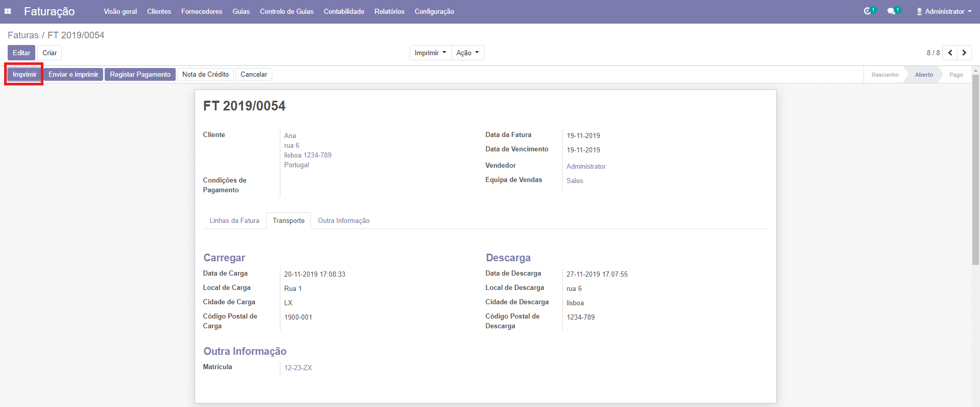Open the apps grid menu icon
This screenshot has height=407, width=980.
(8, 11)
